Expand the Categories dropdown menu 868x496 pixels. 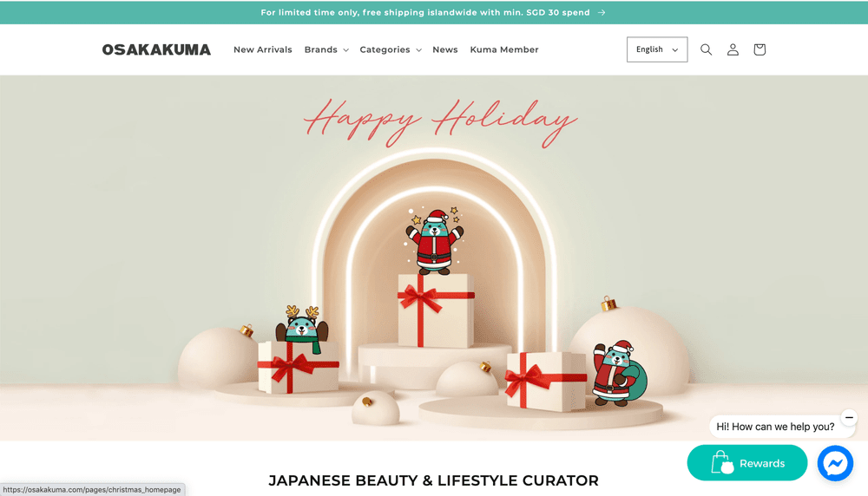coord(391,49)
